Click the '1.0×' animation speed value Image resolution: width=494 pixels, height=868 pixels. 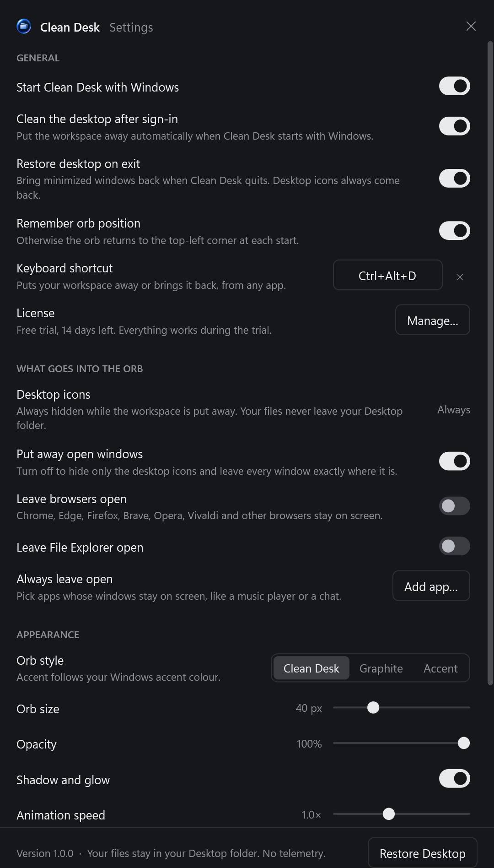311,815
